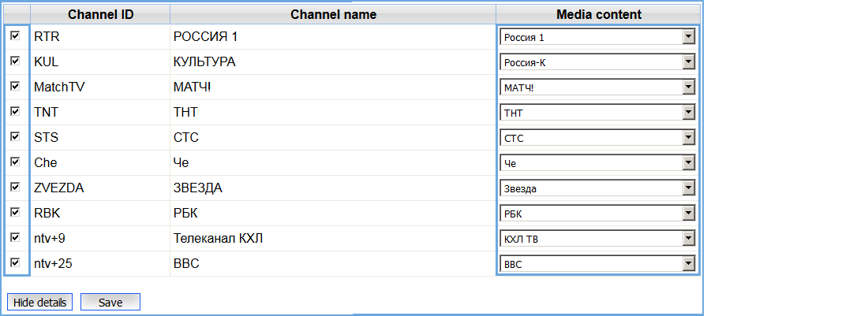Screen dimensions: 868x316
Task: Toggle the TNT row checkbox
Action: (x=16, y=111)
